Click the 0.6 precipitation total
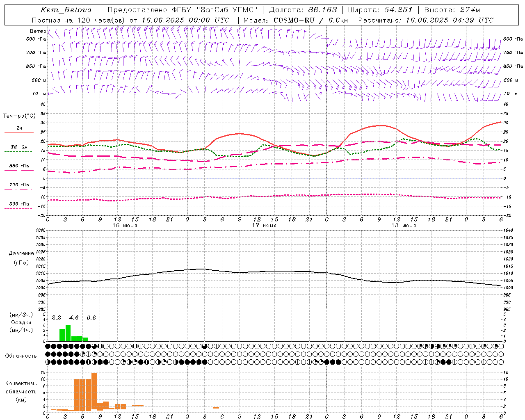Screen dimensions: 525x420 click(91, 318)
